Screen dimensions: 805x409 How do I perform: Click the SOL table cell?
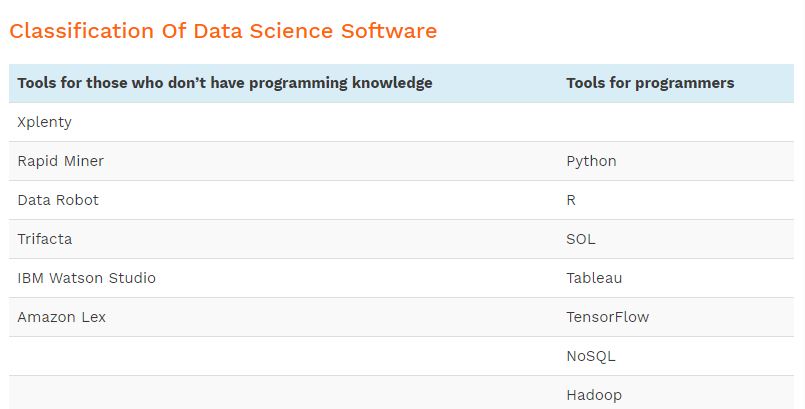pyautogui.click(x=580, y=239)
